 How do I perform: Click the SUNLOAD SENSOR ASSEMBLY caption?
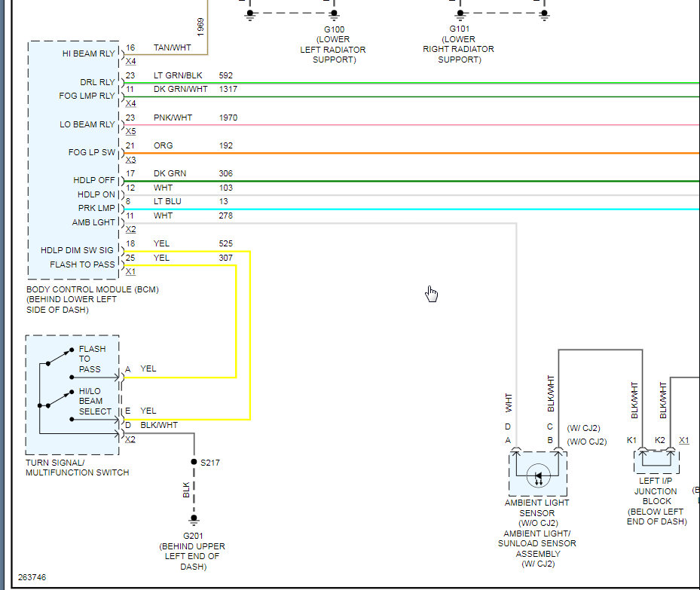point(537,549)
